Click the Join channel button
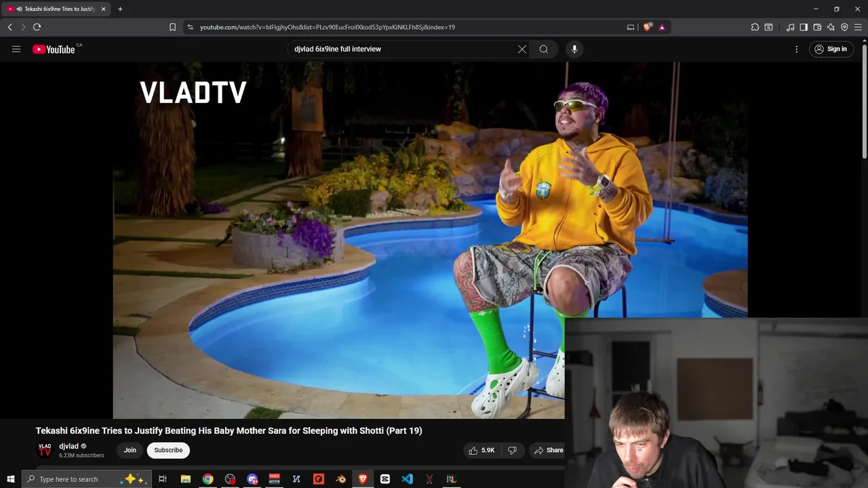Viewport: 868px width, 488px height. tap(130, 450)
